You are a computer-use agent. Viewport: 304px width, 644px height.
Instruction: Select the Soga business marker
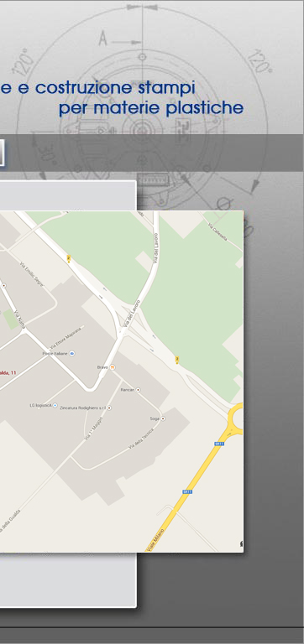[x=163, y=418]
